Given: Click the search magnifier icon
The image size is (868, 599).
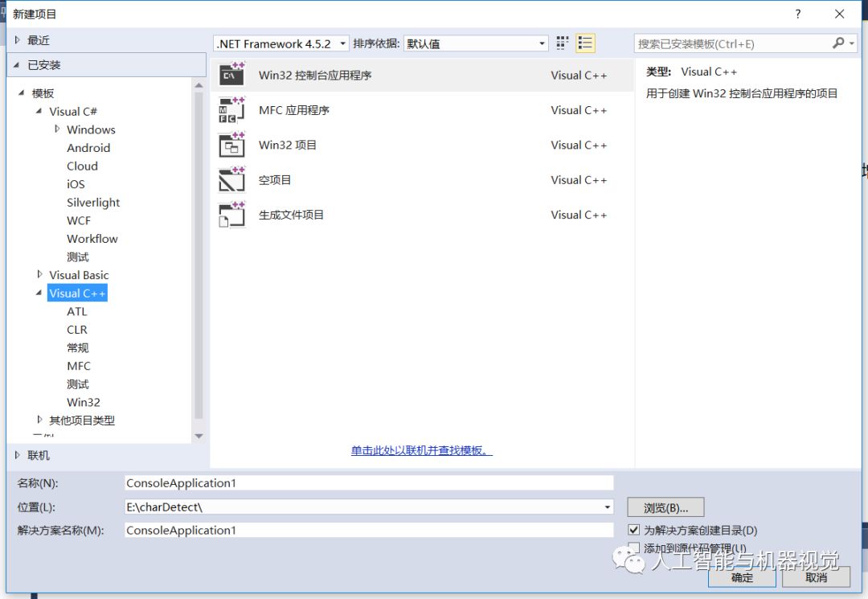Looking at the screenshot, I should pos(838,43).
